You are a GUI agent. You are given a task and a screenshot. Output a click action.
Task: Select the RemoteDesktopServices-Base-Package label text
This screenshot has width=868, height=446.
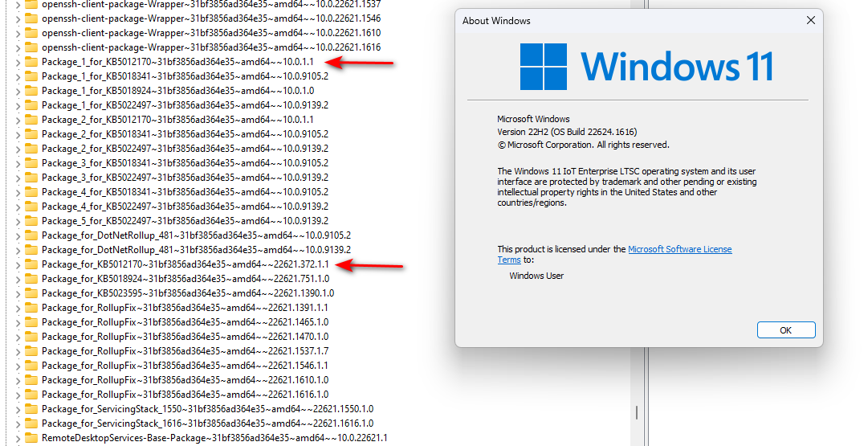pos(214,438)
